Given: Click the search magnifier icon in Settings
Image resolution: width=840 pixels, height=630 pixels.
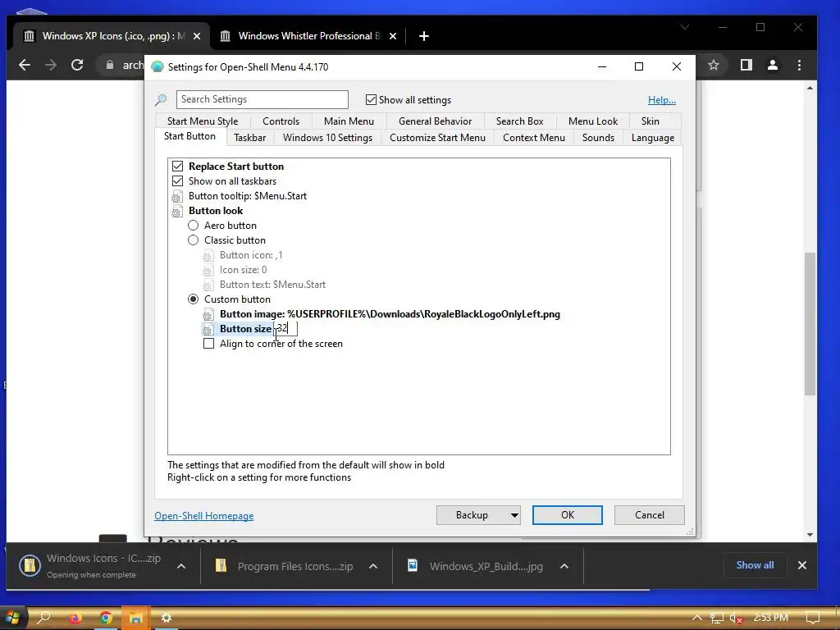Looking at the screenshot, I should (x=161, y=99).
